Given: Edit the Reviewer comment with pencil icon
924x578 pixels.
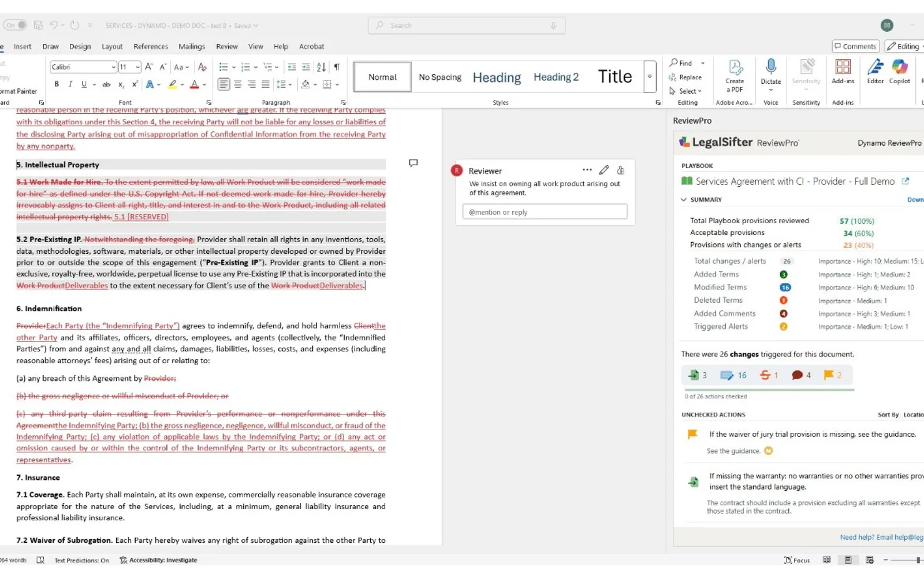Looking at the screenshot, I should tap(604, 170).
